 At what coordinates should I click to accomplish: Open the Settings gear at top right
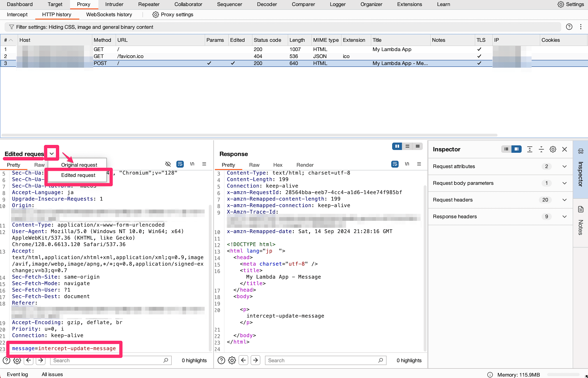click(570, 4)
